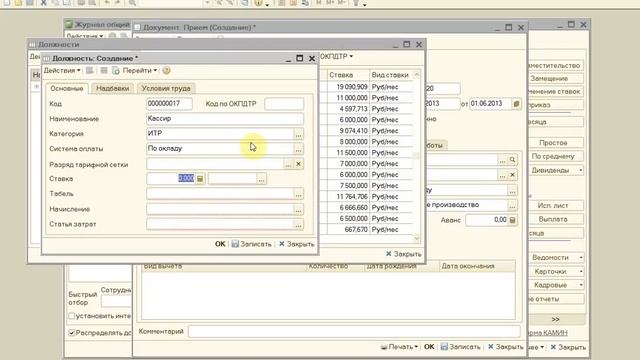Open help icon in Должность dialog toolbar
This screenshot has height=360, width=640.
coord(166,71)
